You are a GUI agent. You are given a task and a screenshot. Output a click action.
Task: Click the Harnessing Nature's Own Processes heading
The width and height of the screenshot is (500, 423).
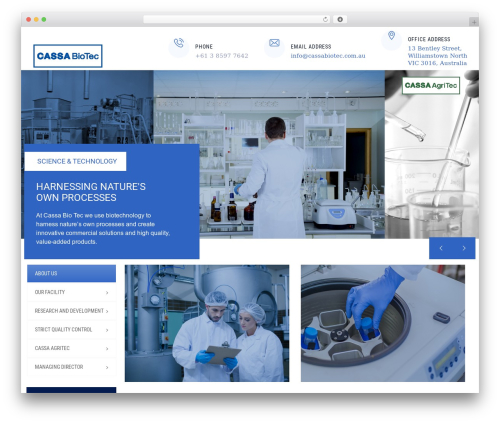[x=91, y=192]
